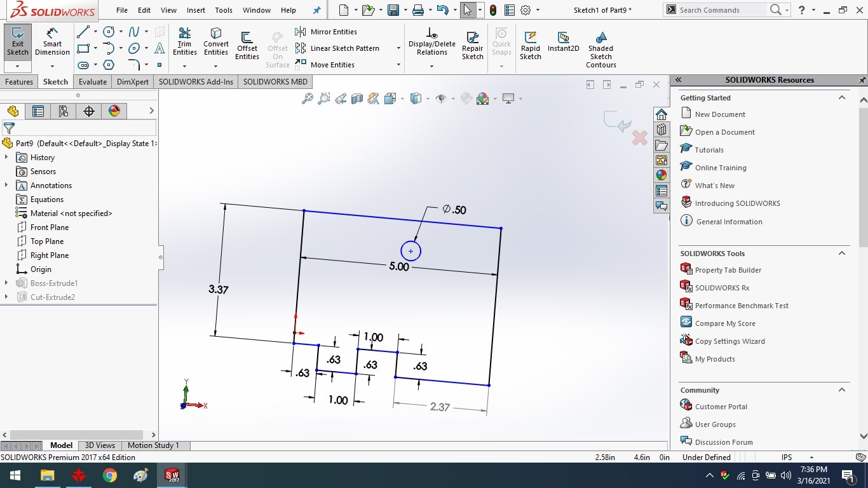Select the Spline sketch tool

tap(134, 32)
